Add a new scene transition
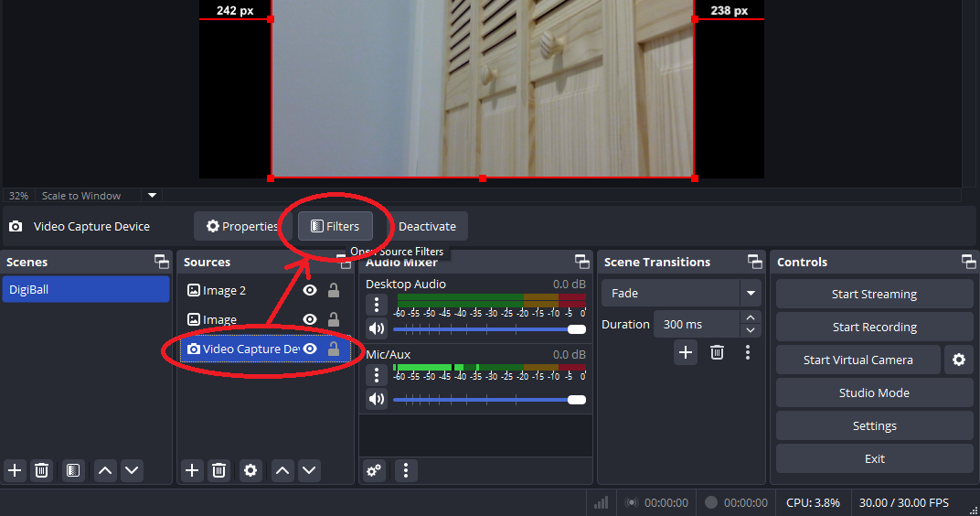The width and height of the screenshot is (980, 516). pos(686,351)
